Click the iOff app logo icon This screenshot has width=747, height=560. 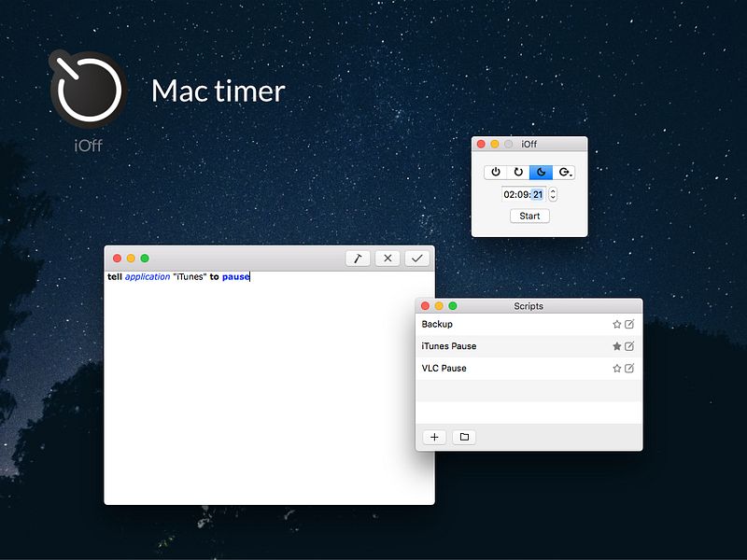click(x=88, y=89)
